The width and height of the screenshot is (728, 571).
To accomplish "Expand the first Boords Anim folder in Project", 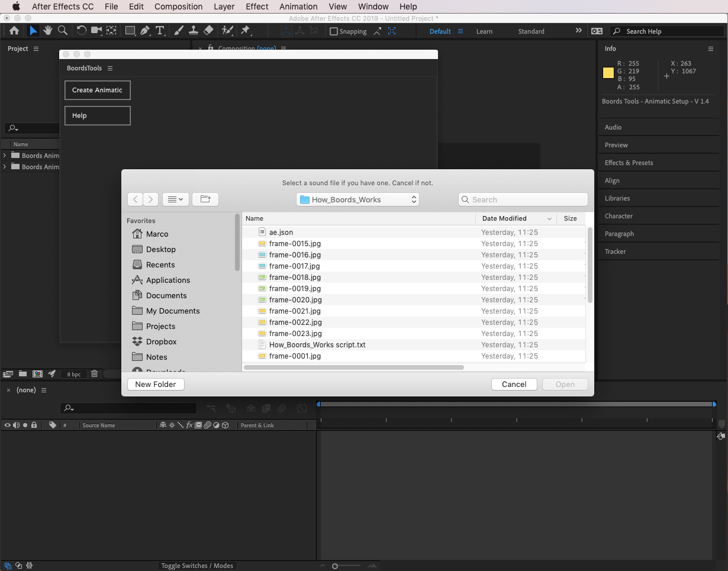I will [x=5, y=156].
